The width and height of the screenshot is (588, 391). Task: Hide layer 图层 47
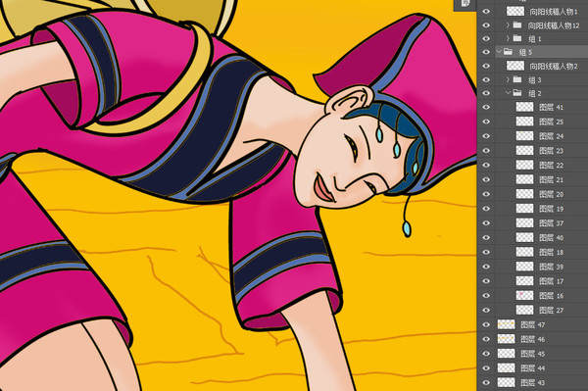pyautogui.click(x=486, y=324)
